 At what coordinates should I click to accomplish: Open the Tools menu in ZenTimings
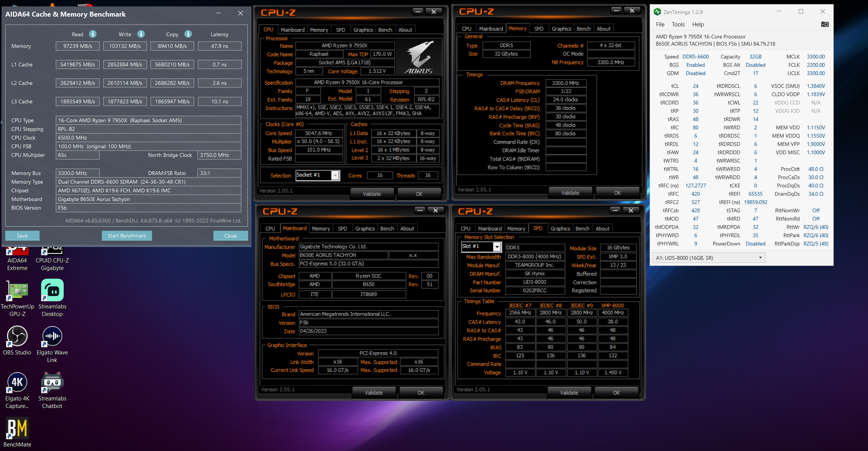coord(678,25)
